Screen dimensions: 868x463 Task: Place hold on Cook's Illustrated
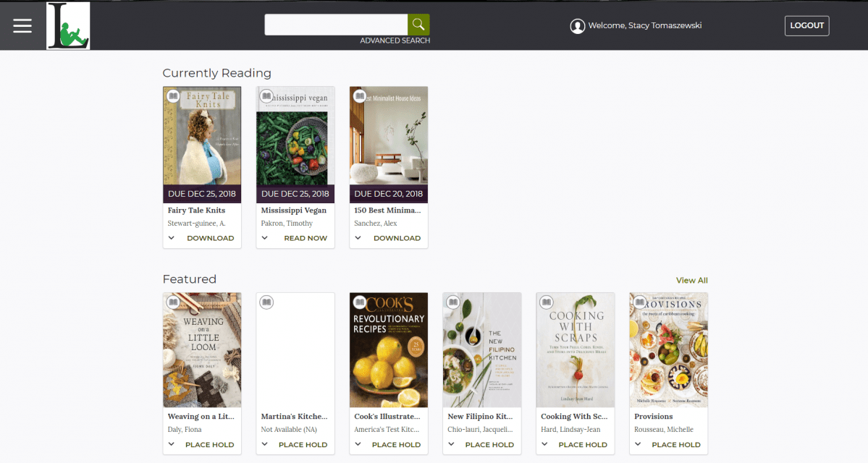point(397,445)
